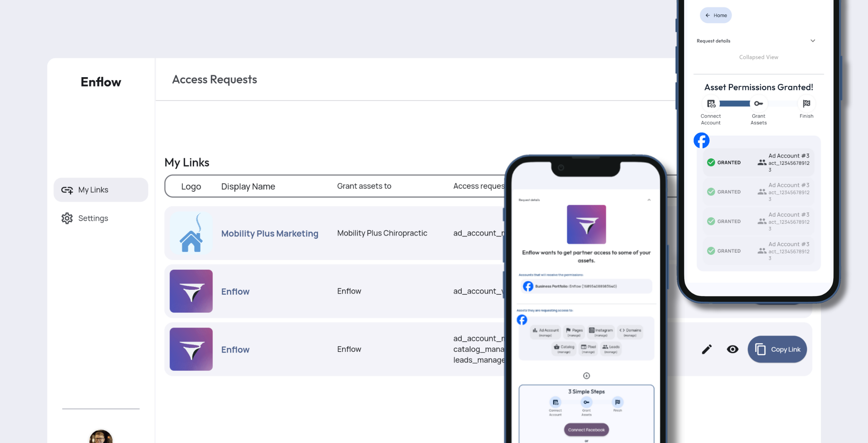Screen dimensions: 868x443
Task: Select the Domains (manage) code icon
Action: (622, 330)
